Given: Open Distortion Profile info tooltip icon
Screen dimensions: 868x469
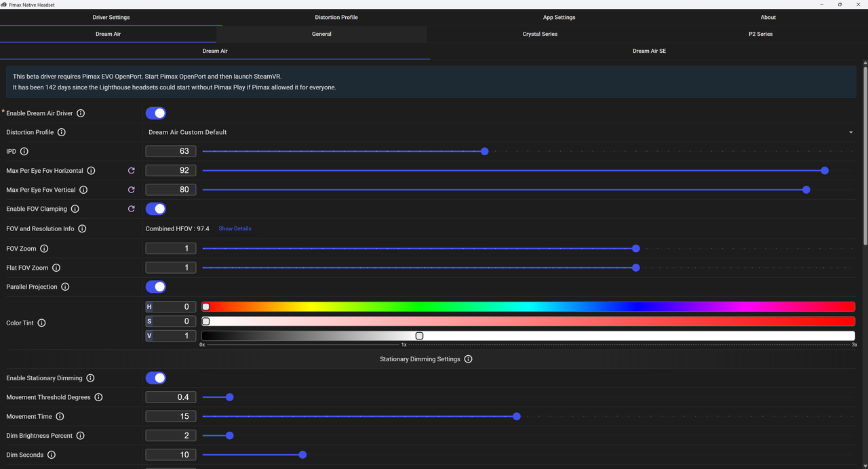Looking at the screenshot, I should tap(62, 132).
